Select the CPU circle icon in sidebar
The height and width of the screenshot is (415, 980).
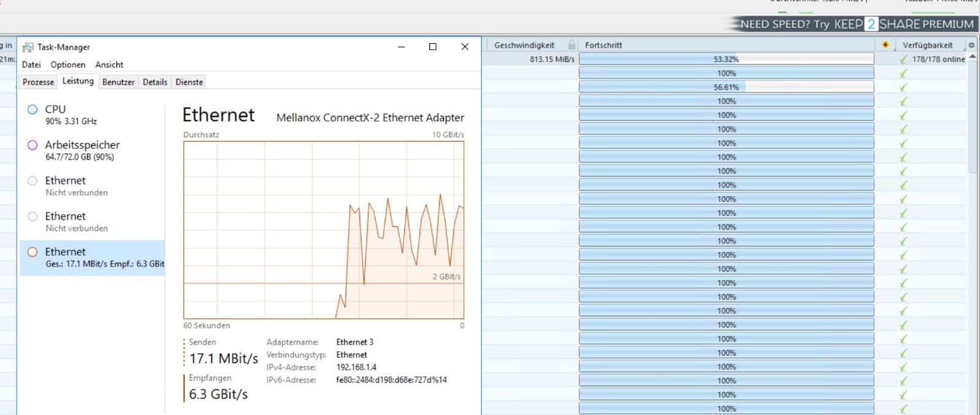point(32,110)
